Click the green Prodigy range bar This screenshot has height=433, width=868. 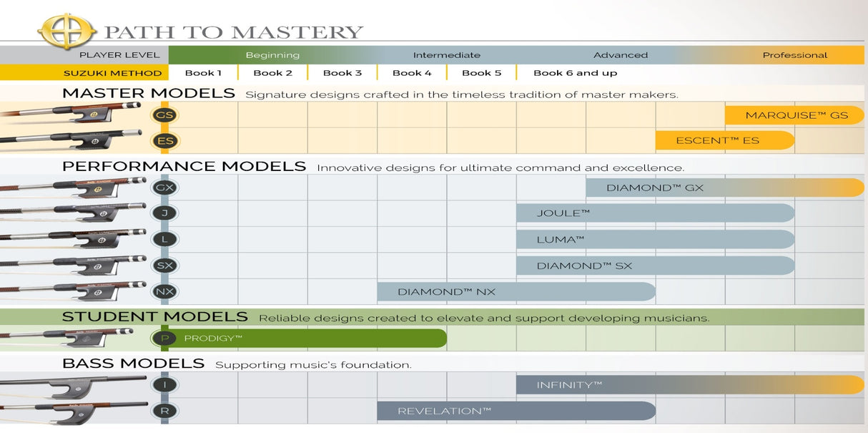315,338
